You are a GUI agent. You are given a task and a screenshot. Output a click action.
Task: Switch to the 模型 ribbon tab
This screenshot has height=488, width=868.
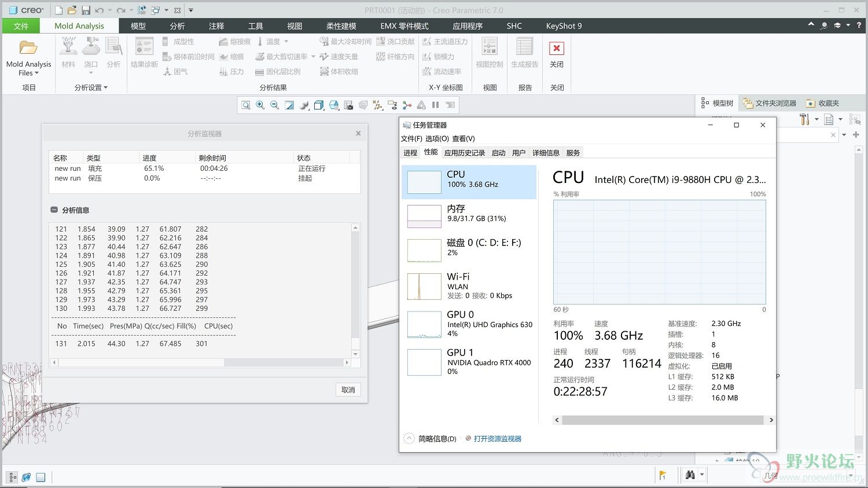click(x=138, y=26)
